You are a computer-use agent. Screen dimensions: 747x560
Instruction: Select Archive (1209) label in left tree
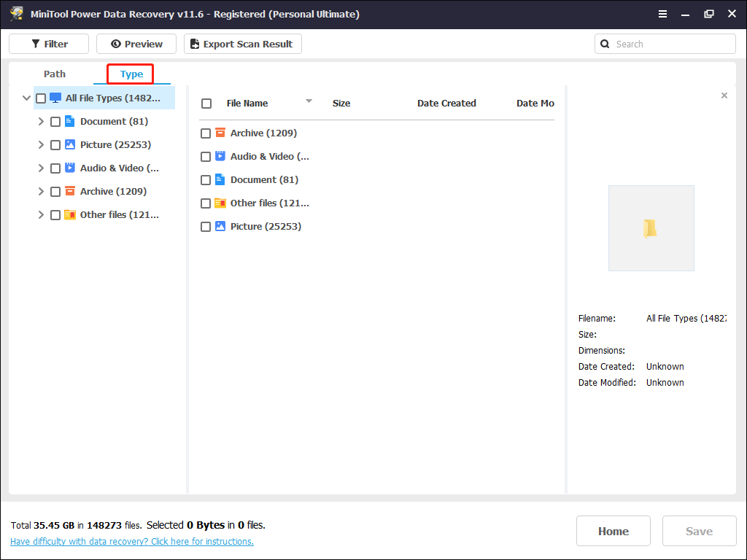click(x=113, y=192)
